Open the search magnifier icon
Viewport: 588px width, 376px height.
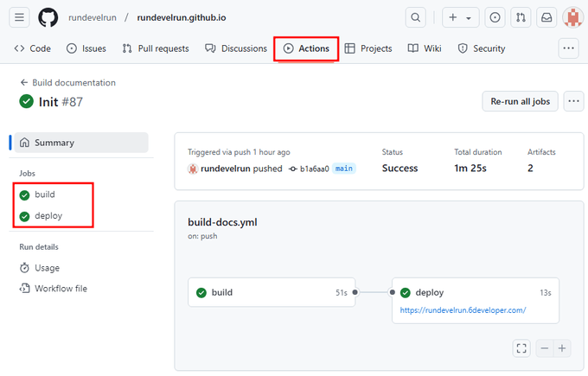click(x=417, y=17)
